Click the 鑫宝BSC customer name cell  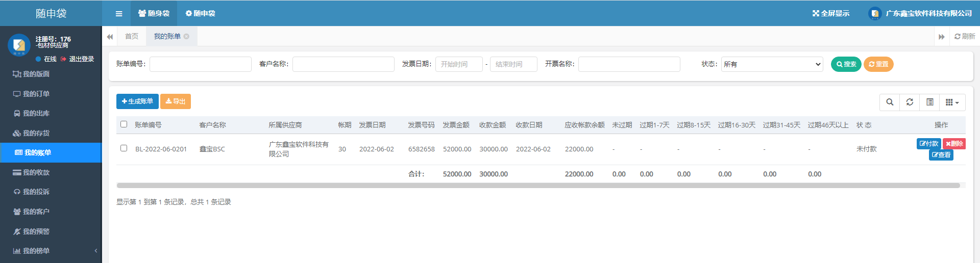click(212, 149)
